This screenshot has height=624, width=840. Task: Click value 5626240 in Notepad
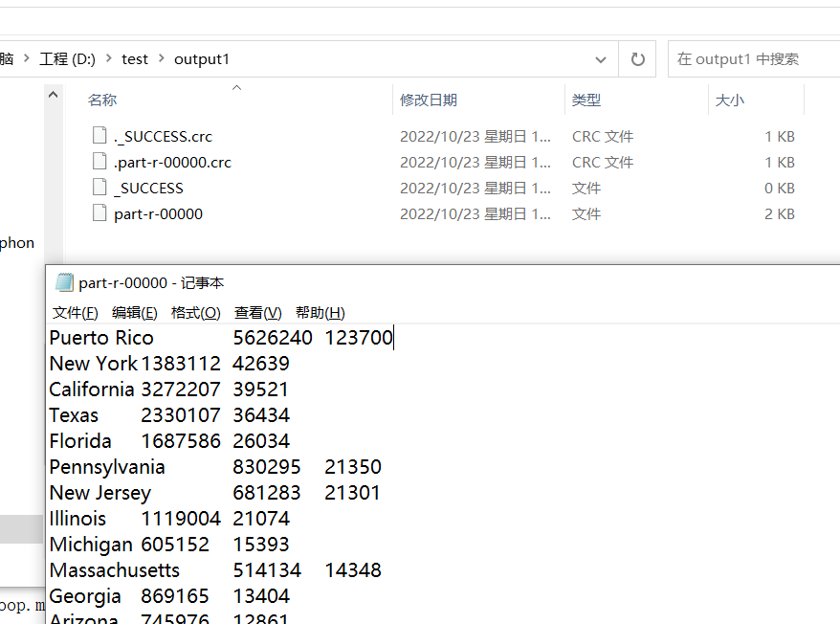[273, 338]
